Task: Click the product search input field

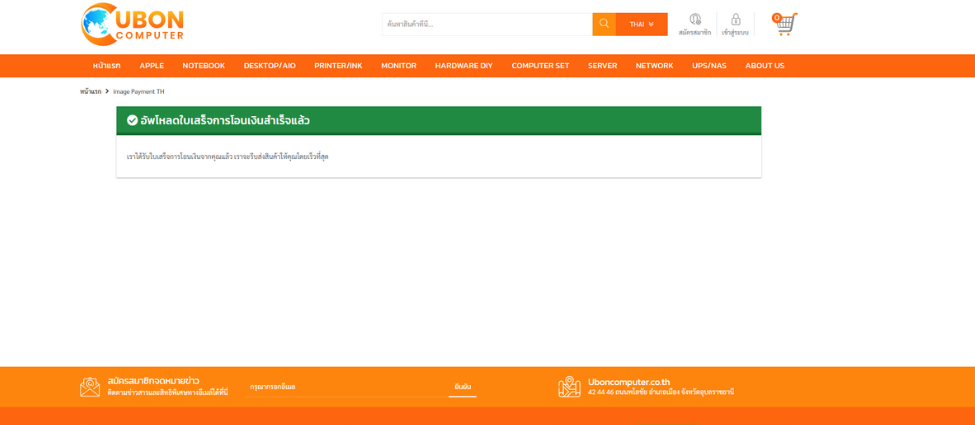Action: (486, 24)
